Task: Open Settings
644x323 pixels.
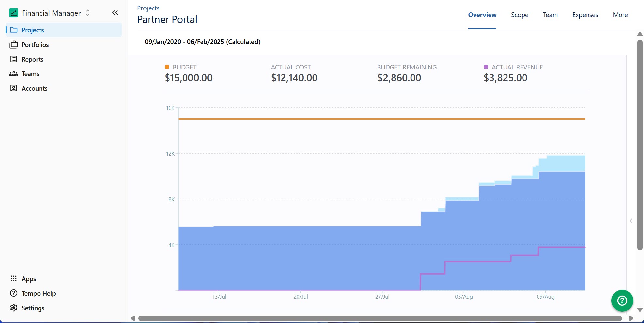Action: click(x=33, y=308)
